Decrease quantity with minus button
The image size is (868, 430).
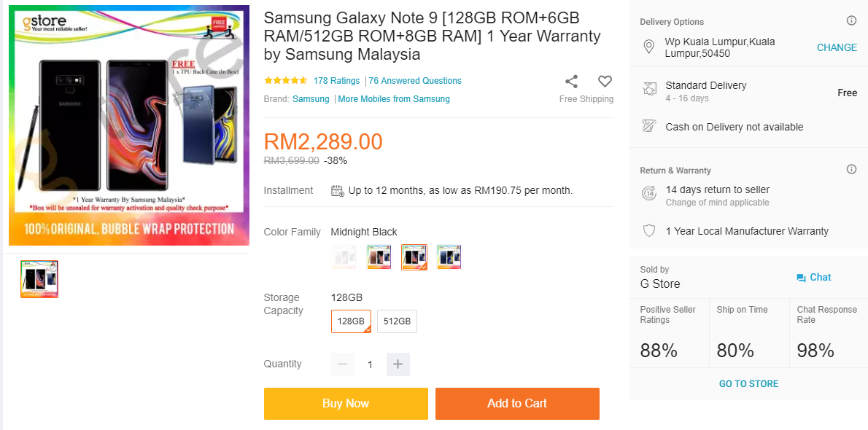(343, 364)
